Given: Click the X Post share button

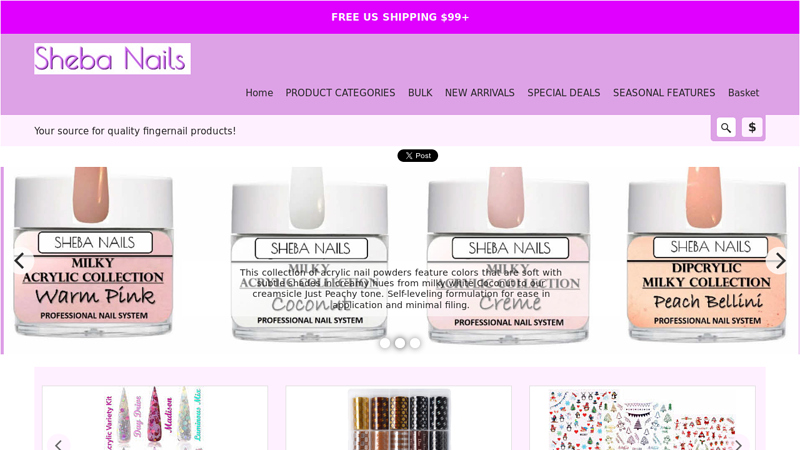Looking at the screenshot, I should [417, 156].
